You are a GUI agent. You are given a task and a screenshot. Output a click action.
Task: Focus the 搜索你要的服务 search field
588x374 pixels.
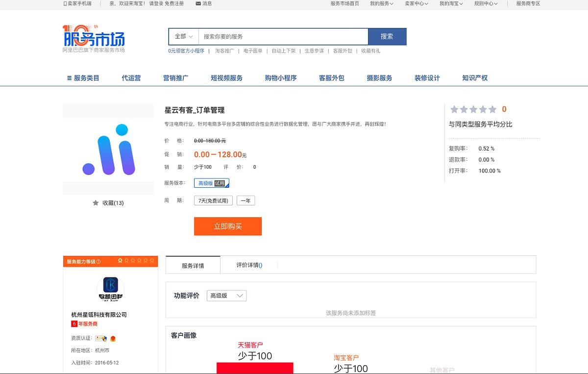coord(283,36)
